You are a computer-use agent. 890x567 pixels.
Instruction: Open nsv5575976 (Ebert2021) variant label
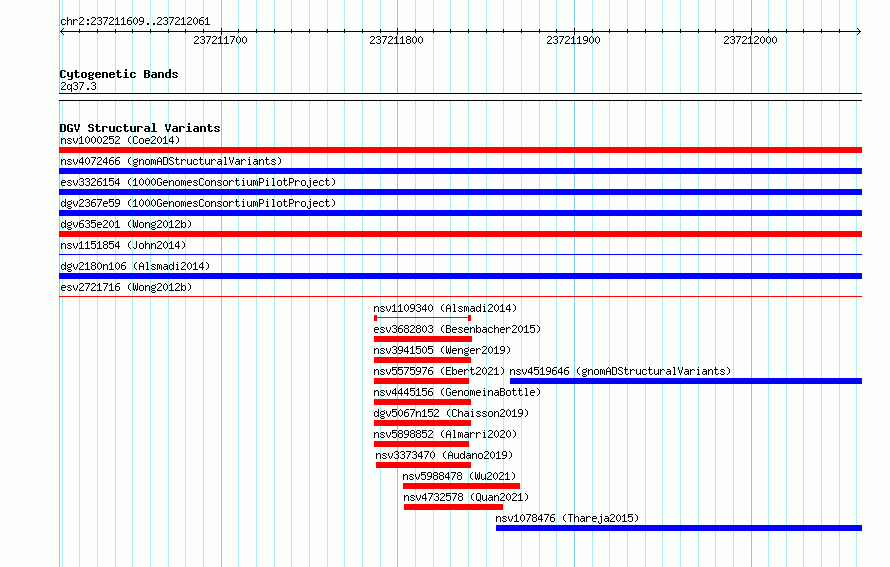point(439,371)
